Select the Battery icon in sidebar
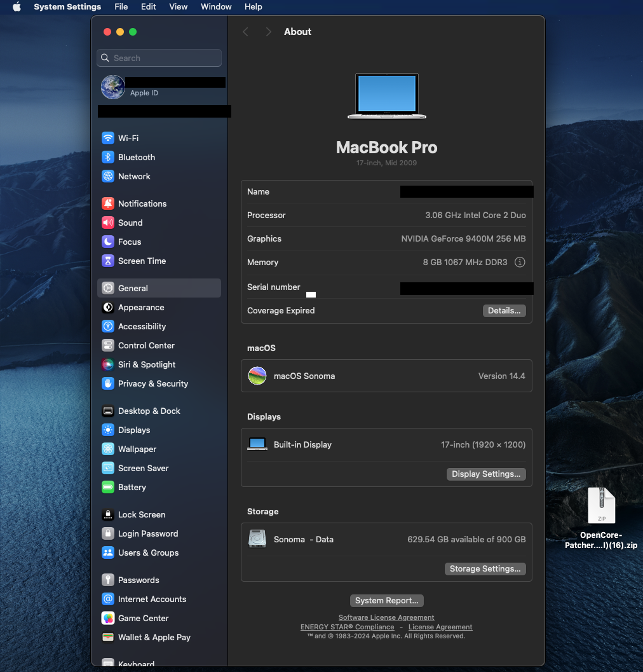The width and height of the screenshot is (643, 672). pyautogui.click(x=108, y=487)
